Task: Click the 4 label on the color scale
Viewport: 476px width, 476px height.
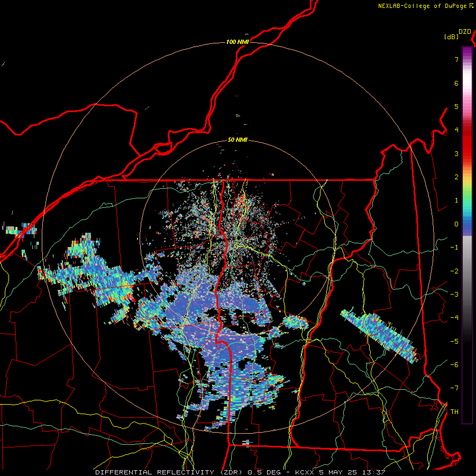Action: (x=456, y=130)
